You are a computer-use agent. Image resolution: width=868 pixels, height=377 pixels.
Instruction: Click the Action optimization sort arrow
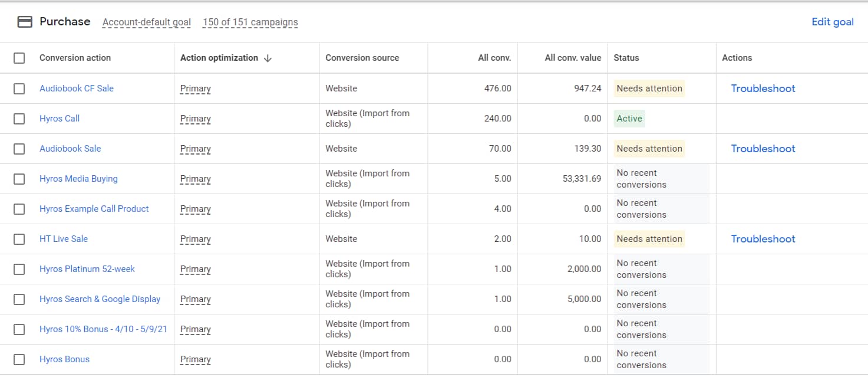pyautogui.click(x=268, y=58)
